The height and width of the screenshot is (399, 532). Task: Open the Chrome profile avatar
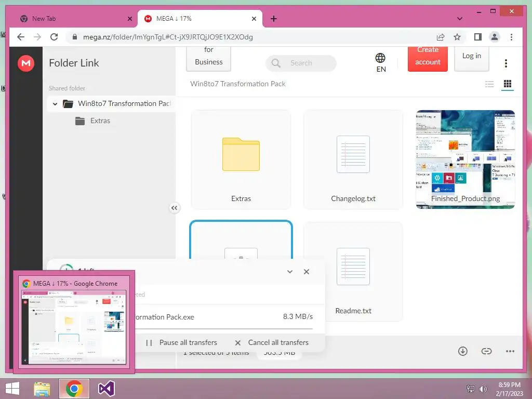point(495,37)
